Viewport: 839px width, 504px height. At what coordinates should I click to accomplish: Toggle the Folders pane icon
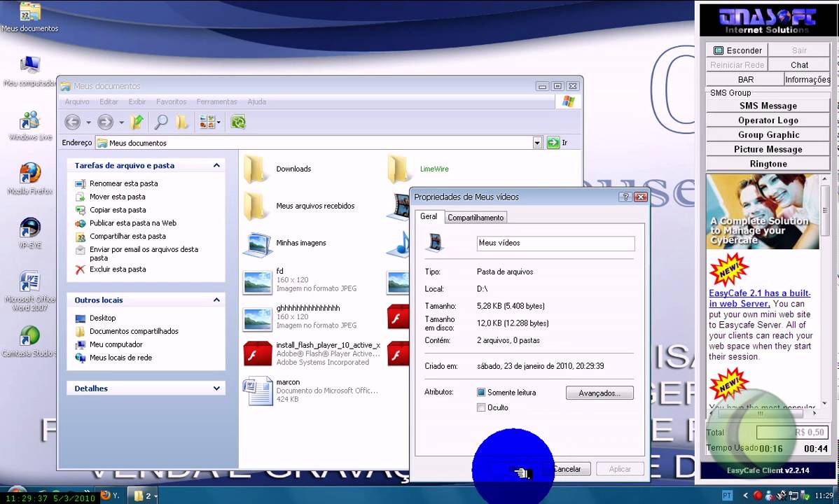[182, 122]
